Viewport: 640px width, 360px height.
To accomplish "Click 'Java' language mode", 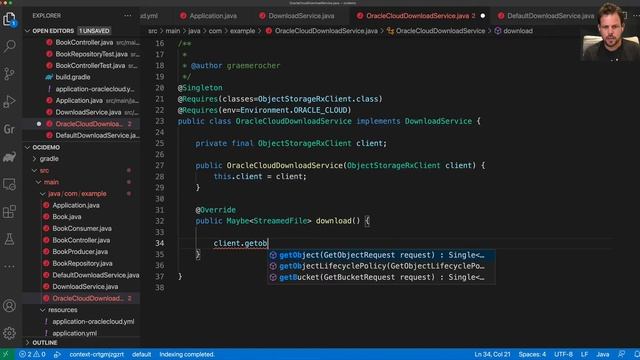I will coord(602,354).
